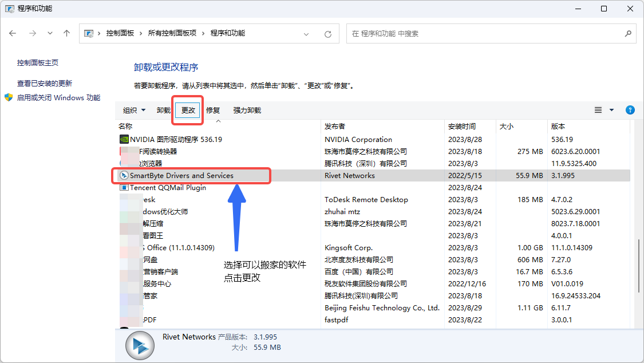
Task: Click the program list vertical scrollbar
Action: [638, 266]
